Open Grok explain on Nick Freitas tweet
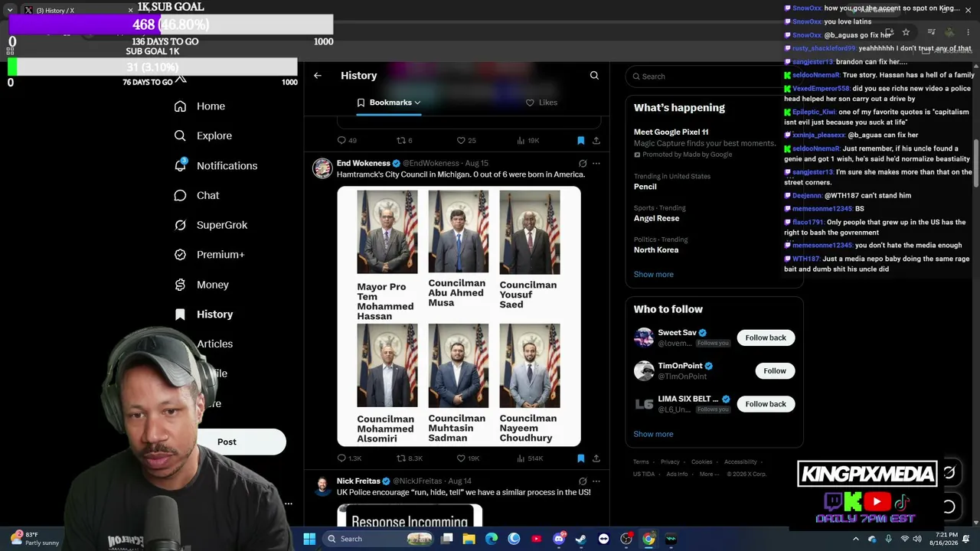980x551 pixels. point(583,481)
